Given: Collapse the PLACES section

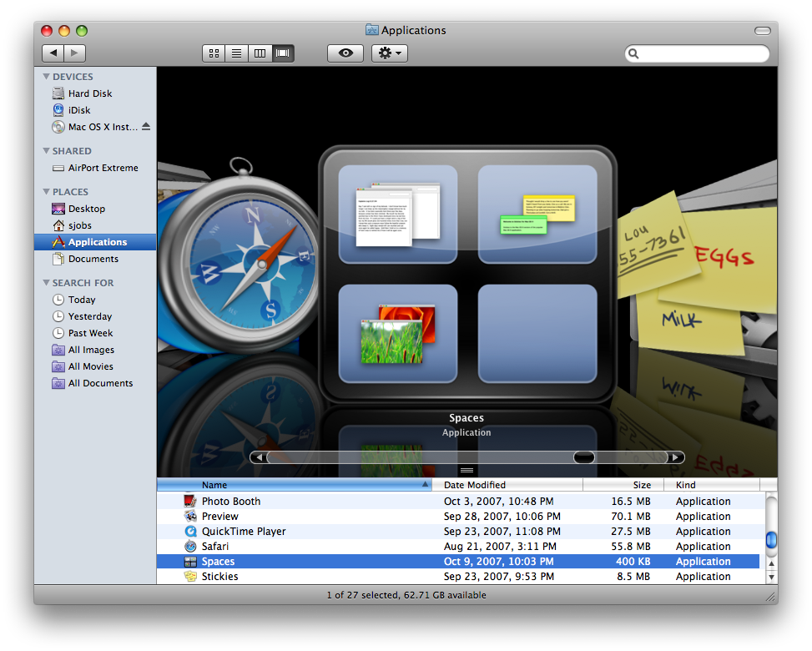Looking at the screenshot, I should [x=46, y=192].
